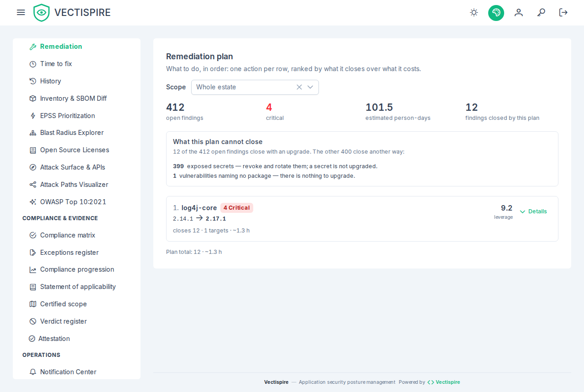The width and height of the screenshot is (584, 392).
Task: Click the 4 Critical badge
Action: (237, 208)
